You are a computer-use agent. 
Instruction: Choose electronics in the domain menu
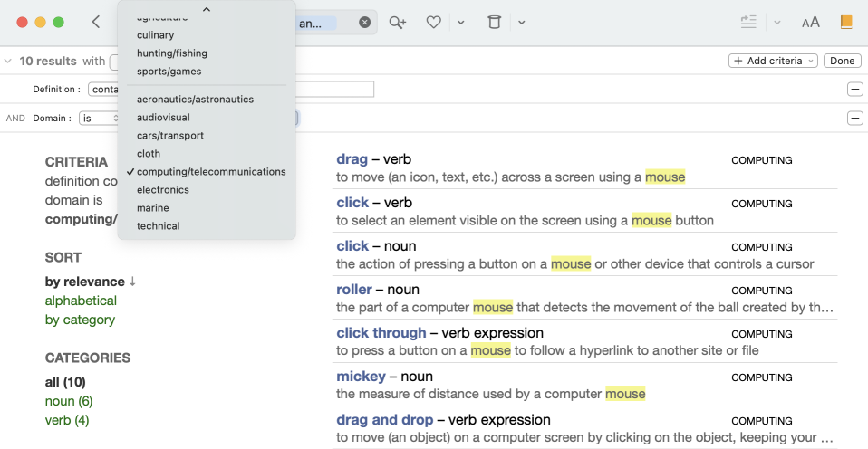pyautogui.click(x=163, y=190)
